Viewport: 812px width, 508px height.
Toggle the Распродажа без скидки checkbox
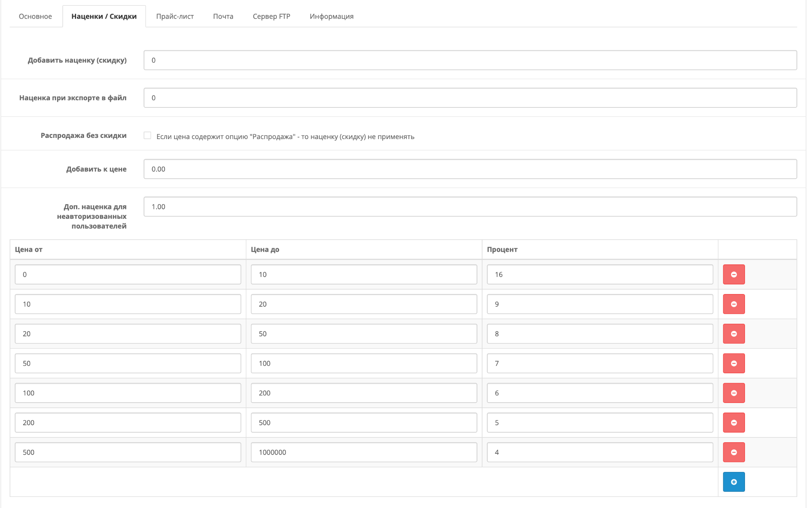point(147,136)
